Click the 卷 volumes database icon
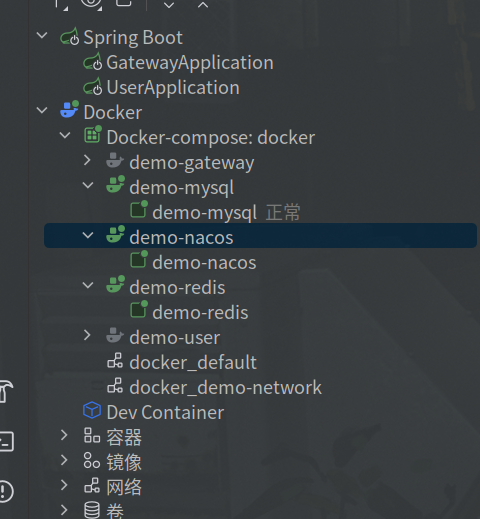The image size is (480, 519). (92, 510)
